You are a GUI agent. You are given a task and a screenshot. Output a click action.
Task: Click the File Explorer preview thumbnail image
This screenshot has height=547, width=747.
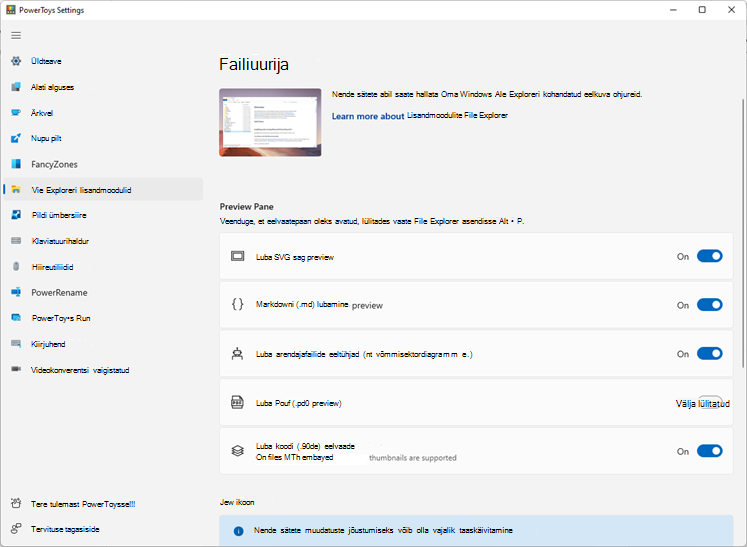(270, 122)
